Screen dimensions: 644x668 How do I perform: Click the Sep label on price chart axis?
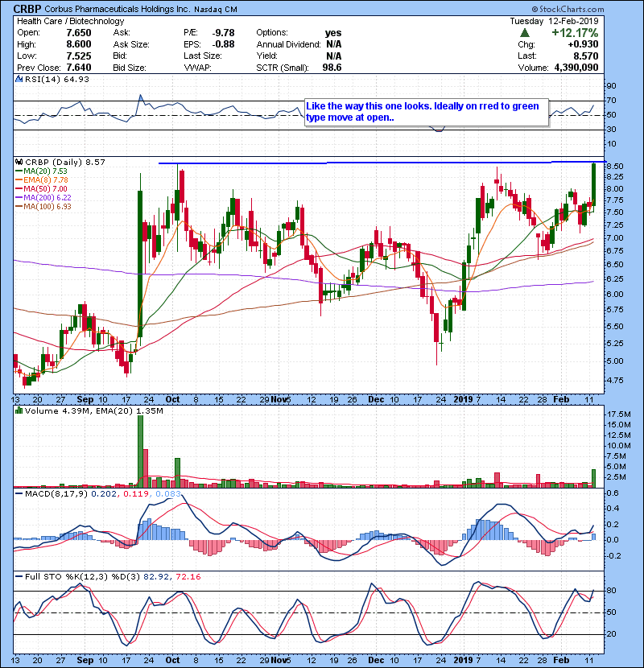(85, 400)
